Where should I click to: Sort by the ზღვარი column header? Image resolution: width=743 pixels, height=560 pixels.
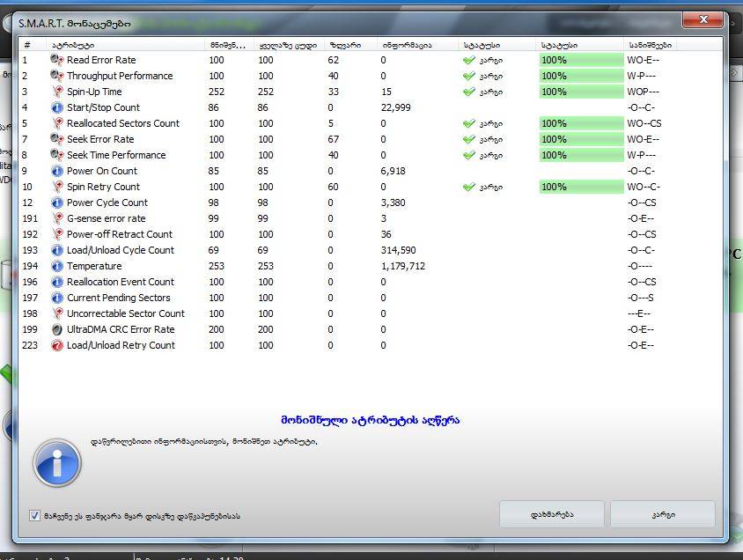[350, 45]
